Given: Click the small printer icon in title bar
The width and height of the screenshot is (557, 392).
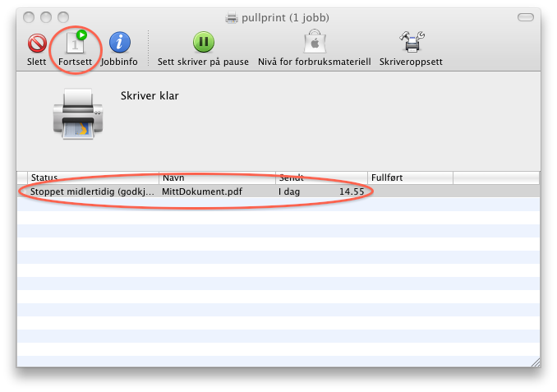Looking at the screenshot, I should pyautogui.click(x=232, y=17).
